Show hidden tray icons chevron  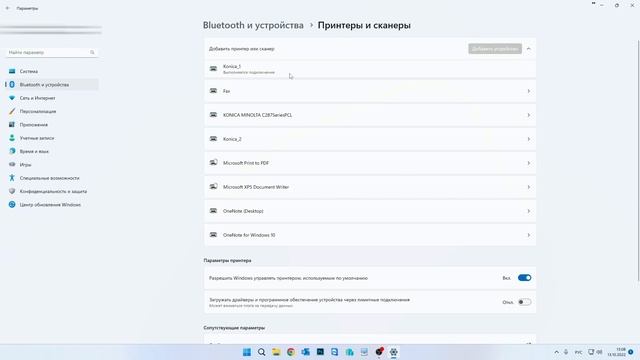(x=556, y=352)
